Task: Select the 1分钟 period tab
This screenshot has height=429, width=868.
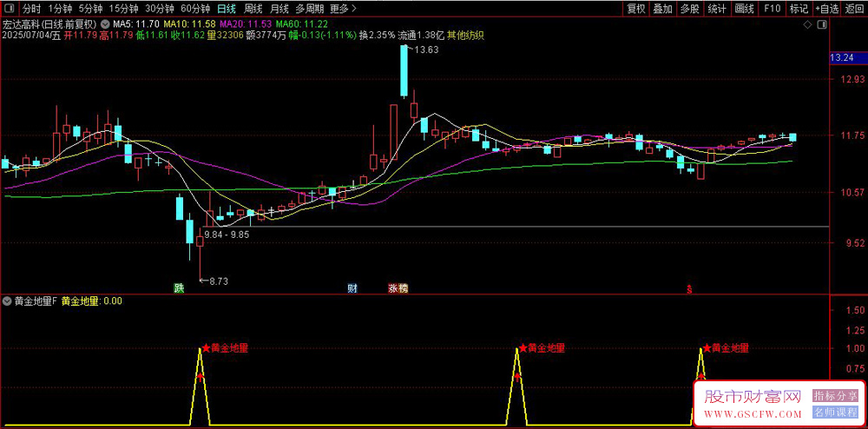Action: 60,9
